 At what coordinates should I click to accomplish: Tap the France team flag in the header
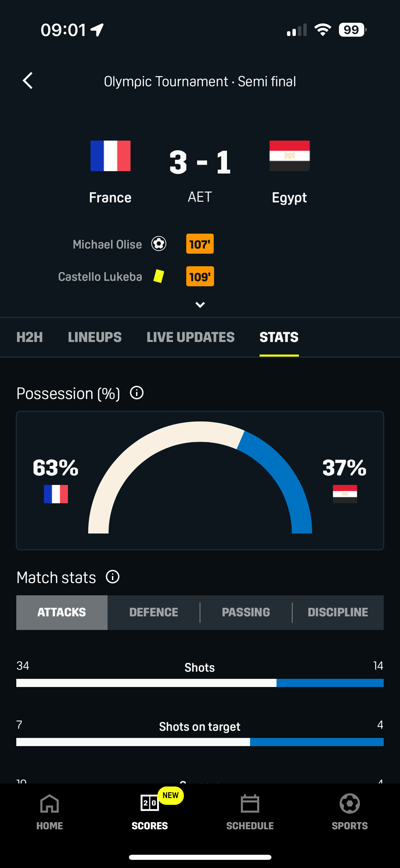click(110, 156)
